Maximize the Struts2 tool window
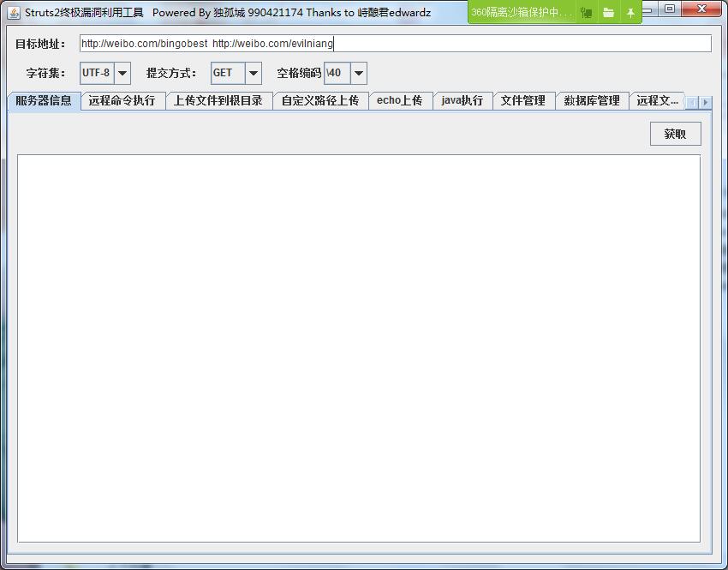The width and height of the screenshot is (728, 570). pos(670,9)
